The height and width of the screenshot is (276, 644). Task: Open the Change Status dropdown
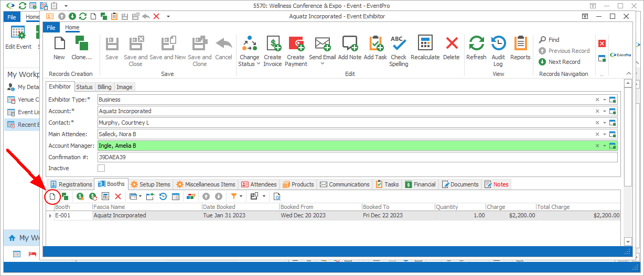(250, 50)
